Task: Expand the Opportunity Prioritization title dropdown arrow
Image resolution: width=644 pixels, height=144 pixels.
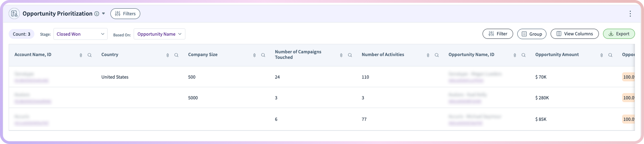Action: click(103, 14)
